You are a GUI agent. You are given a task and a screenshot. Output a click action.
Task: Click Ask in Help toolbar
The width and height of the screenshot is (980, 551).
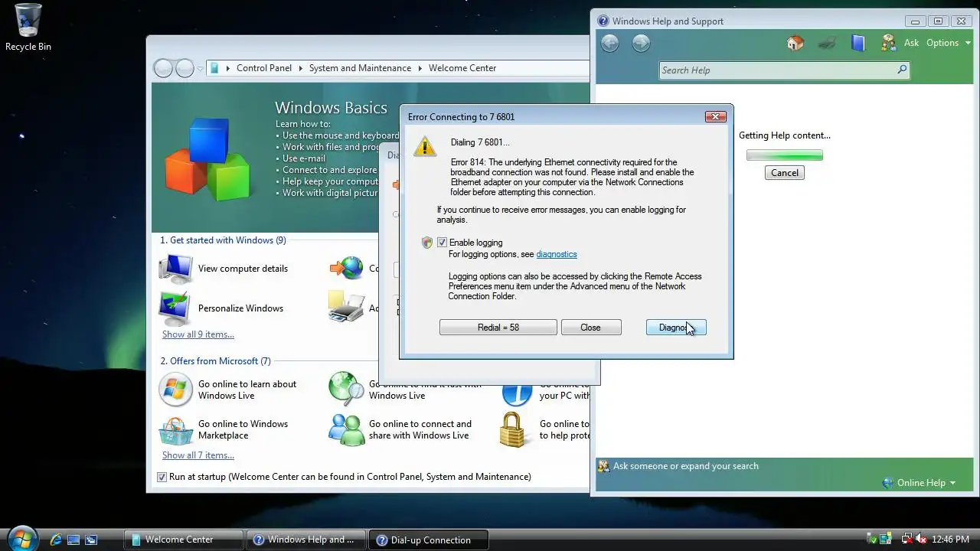click(x=911, y=43)
